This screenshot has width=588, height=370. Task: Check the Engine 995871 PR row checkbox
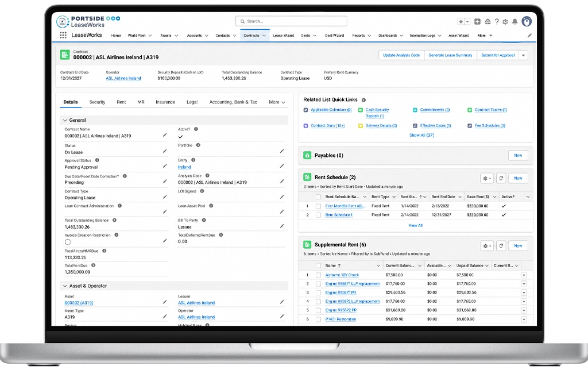pos(318,292)
